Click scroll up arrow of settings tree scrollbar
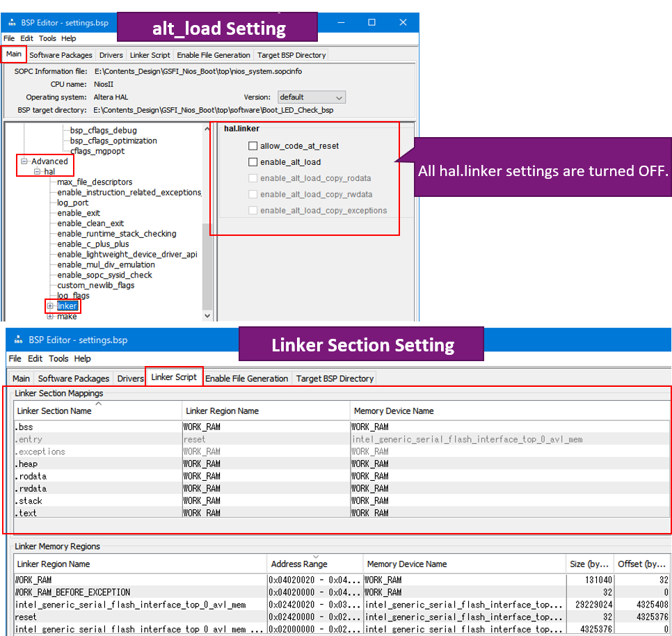This screenshot has height=636, width=672. [207, 129]
